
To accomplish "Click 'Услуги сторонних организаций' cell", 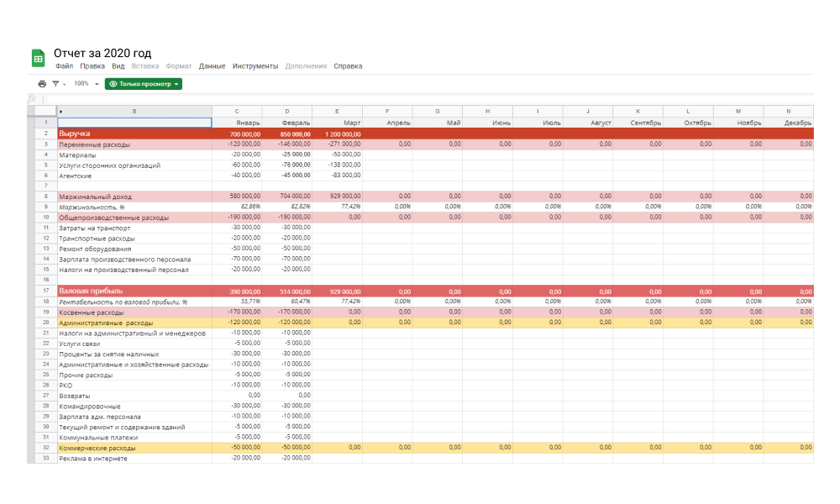I will 134,165.
